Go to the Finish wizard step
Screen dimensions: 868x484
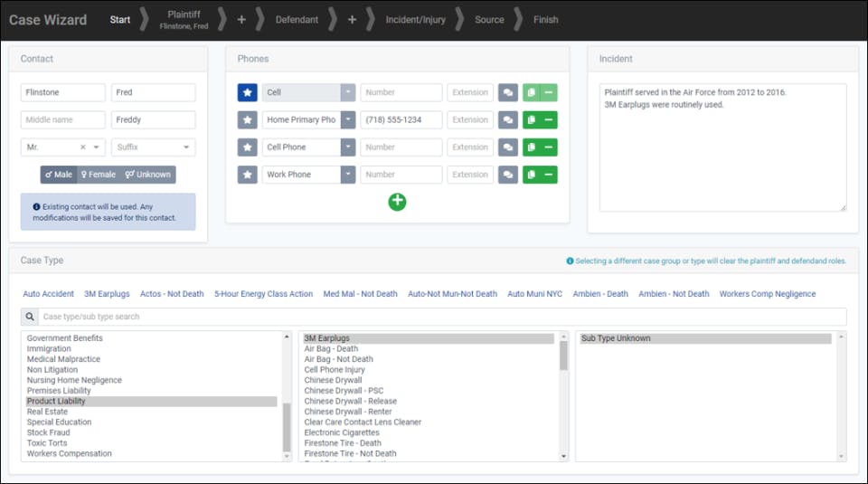pos(546,19)
